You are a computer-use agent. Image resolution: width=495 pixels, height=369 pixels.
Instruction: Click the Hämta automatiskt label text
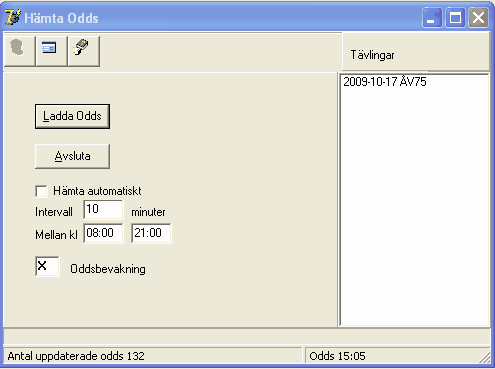97,191
